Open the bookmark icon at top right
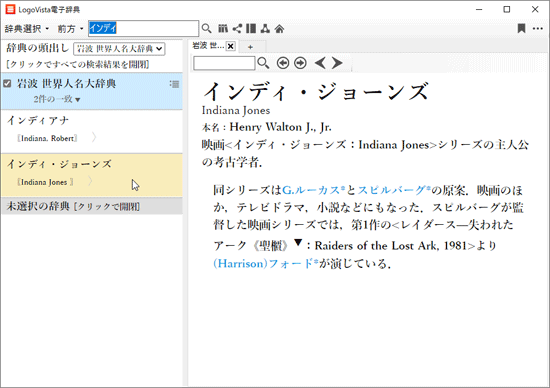Screen dimensions: 550x388 point(522,28)
